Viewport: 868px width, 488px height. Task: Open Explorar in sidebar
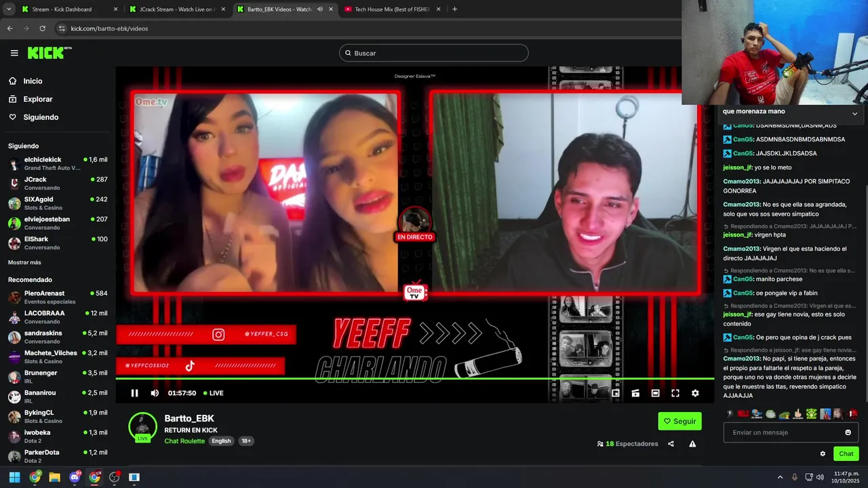click(37, 99)
